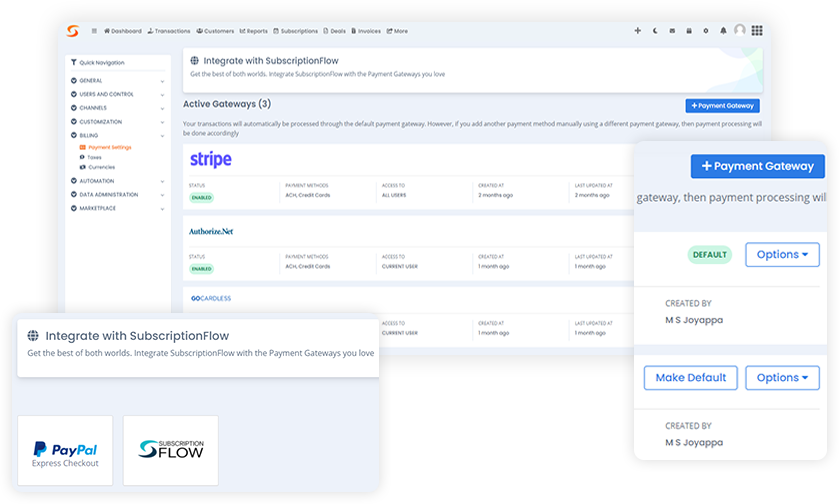Screen dimensions: 839x504
Task: Select the SubscriptionFlow logo tile
Action: 171,450
